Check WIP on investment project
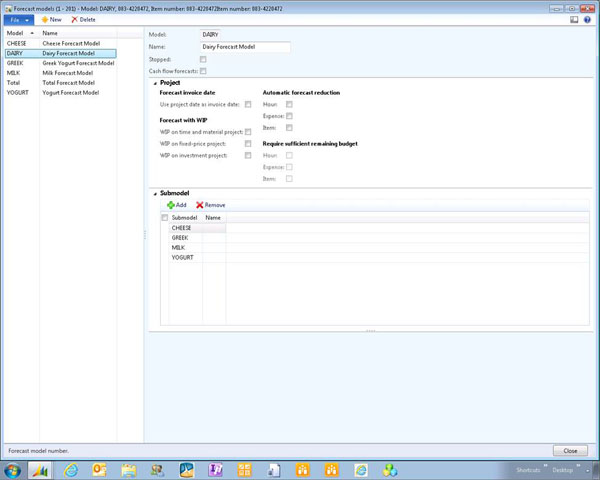Viewport: 600px width, 480px height. 248,155
